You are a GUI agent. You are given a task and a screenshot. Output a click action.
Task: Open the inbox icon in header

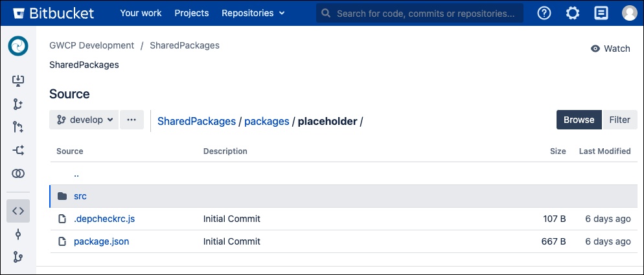point(601,13)
